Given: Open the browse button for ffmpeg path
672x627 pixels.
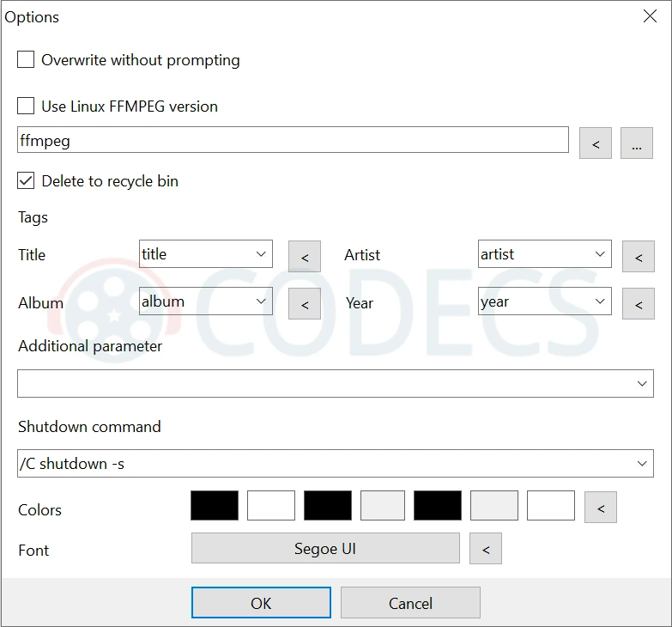Looking at the screenshot, I should (637, 143).
